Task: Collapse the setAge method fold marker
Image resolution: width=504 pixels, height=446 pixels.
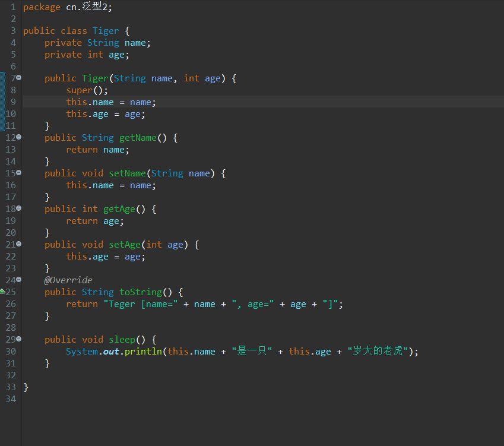Action: pyautogui.click(x=18, y=244)
